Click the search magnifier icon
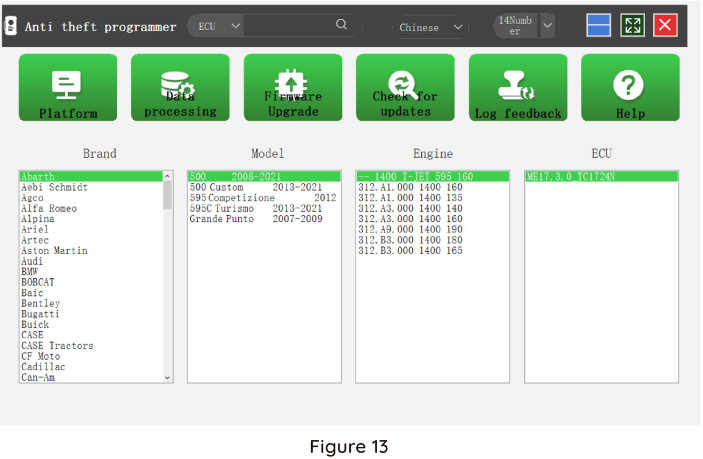 (341, 24)
